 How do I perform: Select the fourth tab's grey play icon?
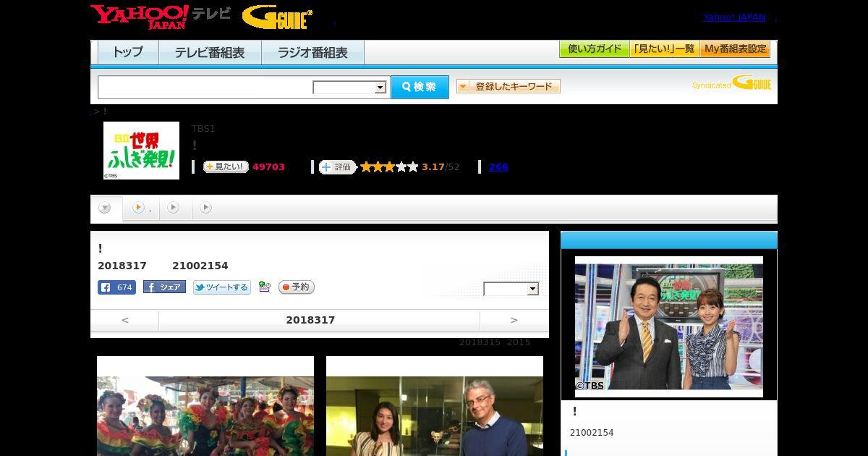(x=205, y=208)
